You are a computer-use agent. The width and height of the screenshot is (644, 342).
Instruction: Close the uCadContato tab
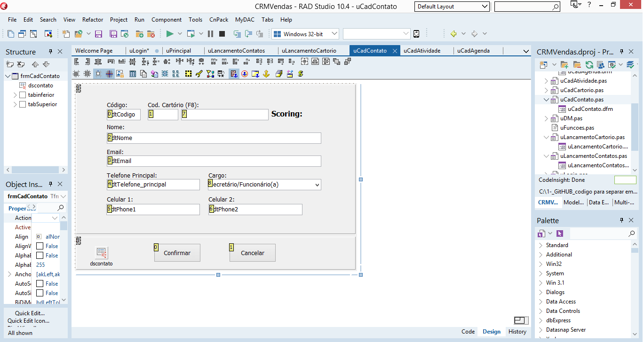[395, 51]
